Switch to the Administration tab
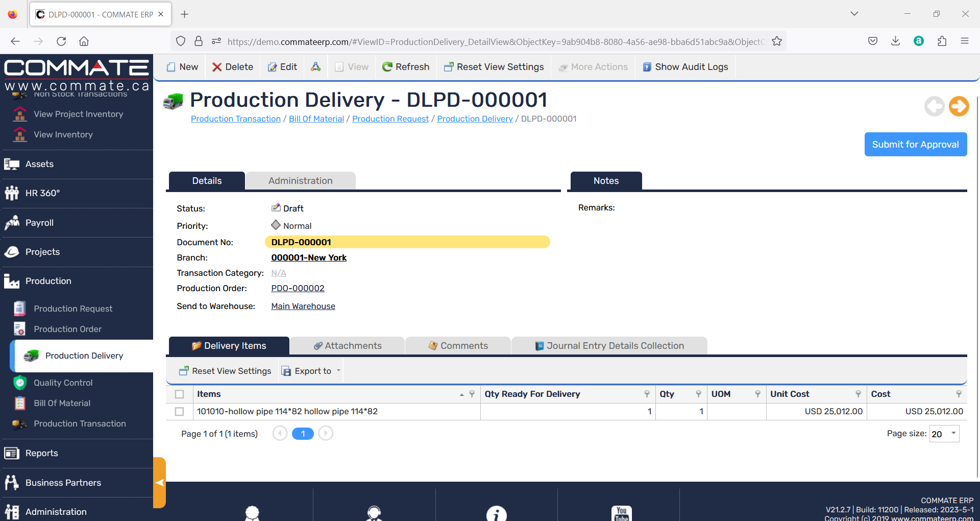The height and width of the screenshot is (521, 980). click(300, 181)
